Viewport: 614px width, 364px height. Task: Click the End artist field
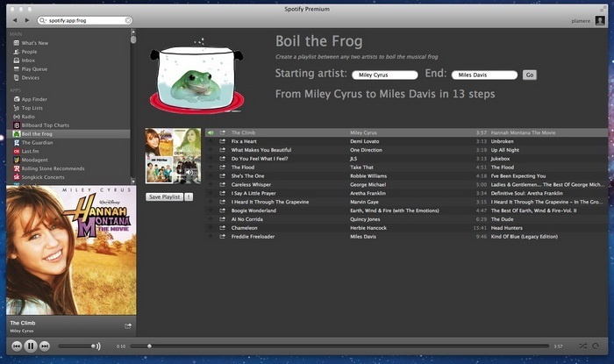[x=484, y=75]
